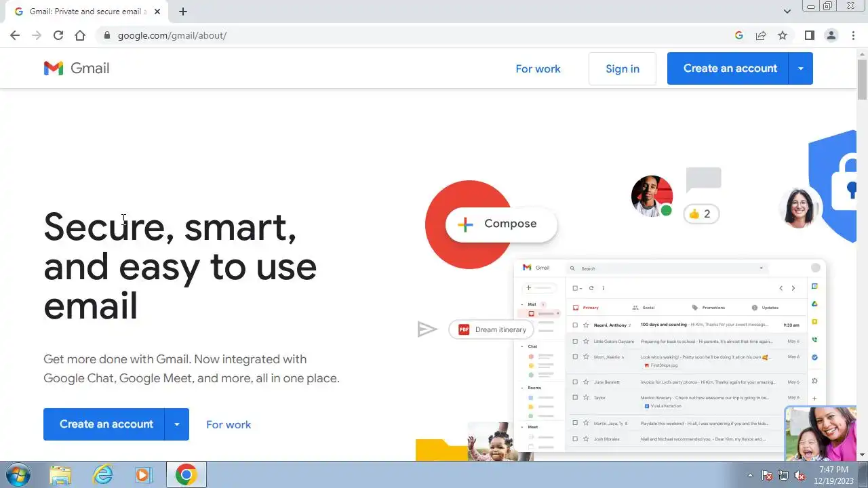Viewport: 868px width, 488px height.
Task: Click the Sign in button
Action: (x=623, y=68)
